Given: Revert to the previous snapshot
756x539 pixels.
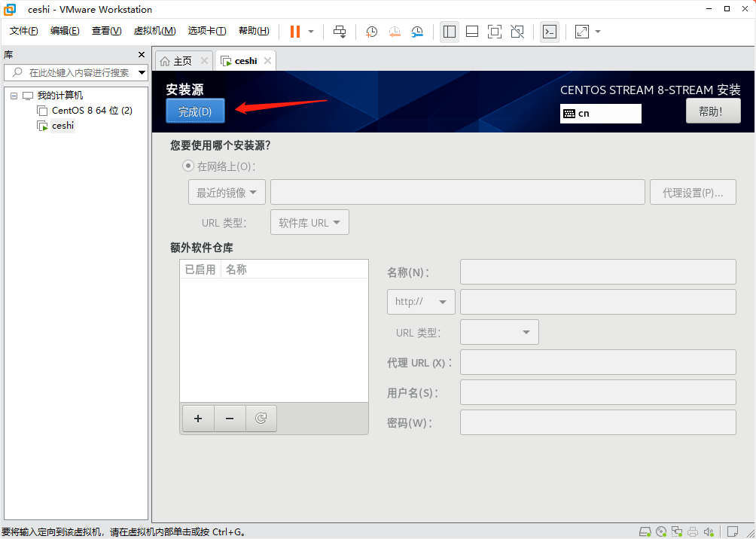Looking at the screenshot, I should click(395, 32).
